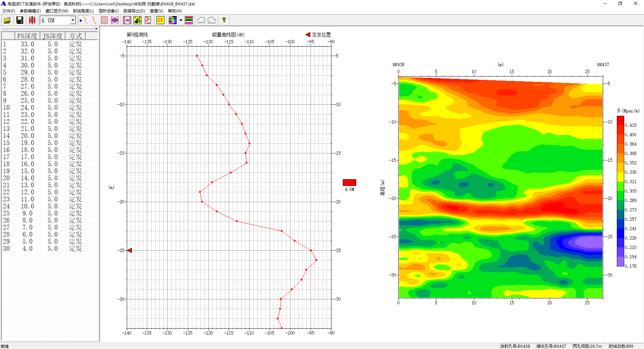Toggle the energy curve with arrow icon

(x=84, y=20)
